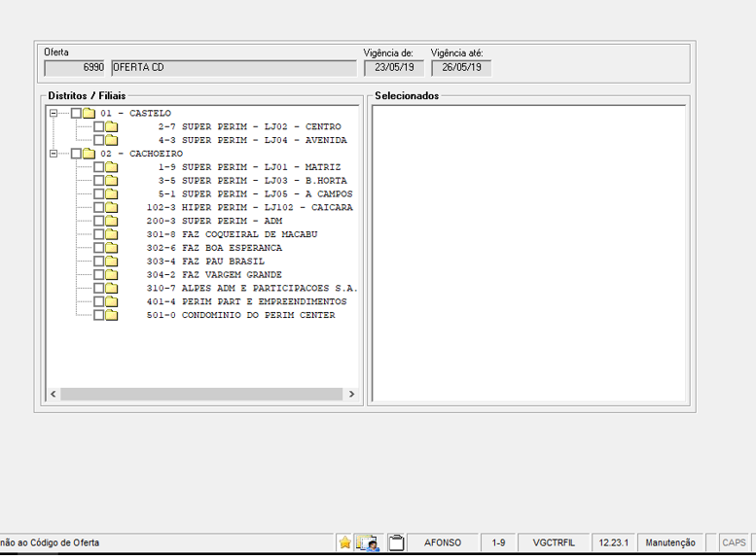Select 401-4 PERIM PART E EMPREENDIMENTOS text
756x559 pixels.
pyautogui.click(x=246, y=302)
